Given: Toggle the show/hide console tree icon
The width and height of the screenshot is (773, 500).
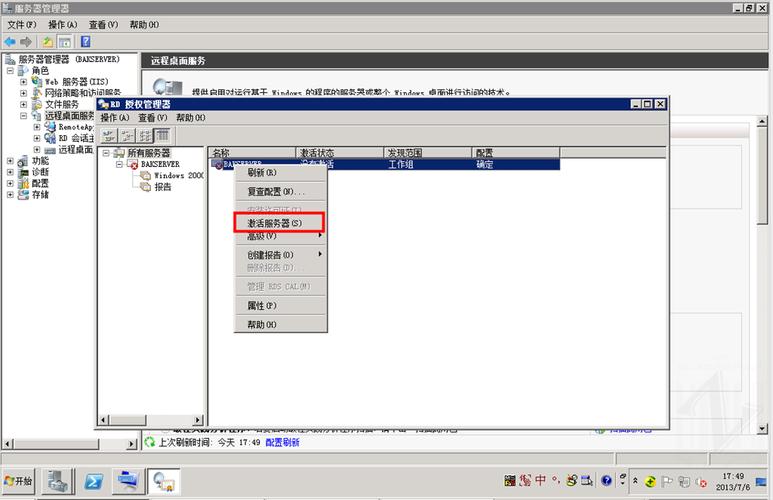Looking at the screenshot, I should pos(64,42).
